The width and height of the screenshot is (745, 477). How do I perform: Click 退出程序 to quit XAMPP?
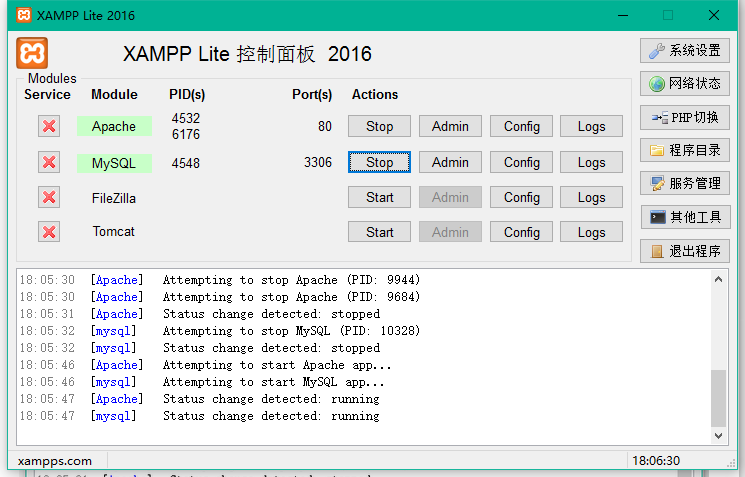click(x=685, y=251)
